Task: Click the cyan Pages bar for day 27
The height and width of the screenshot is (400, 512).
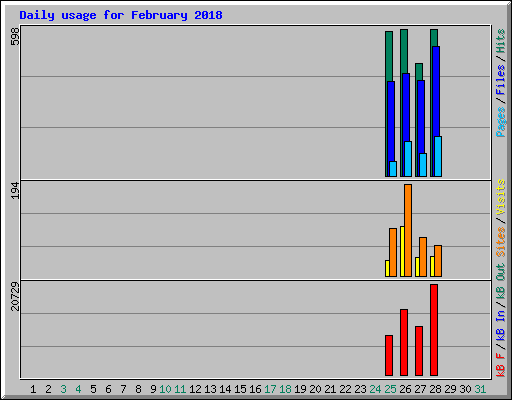Action: [x=423, y=165]
